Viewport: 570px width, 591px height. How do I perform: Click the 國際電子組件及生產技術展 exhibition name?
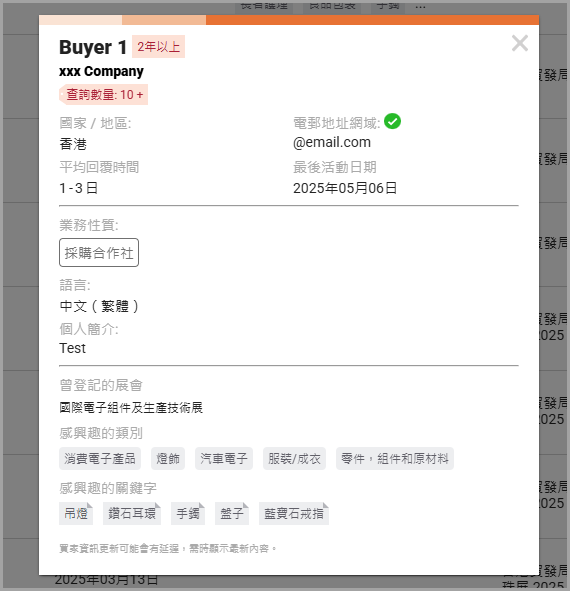click(x=131, y=407)
